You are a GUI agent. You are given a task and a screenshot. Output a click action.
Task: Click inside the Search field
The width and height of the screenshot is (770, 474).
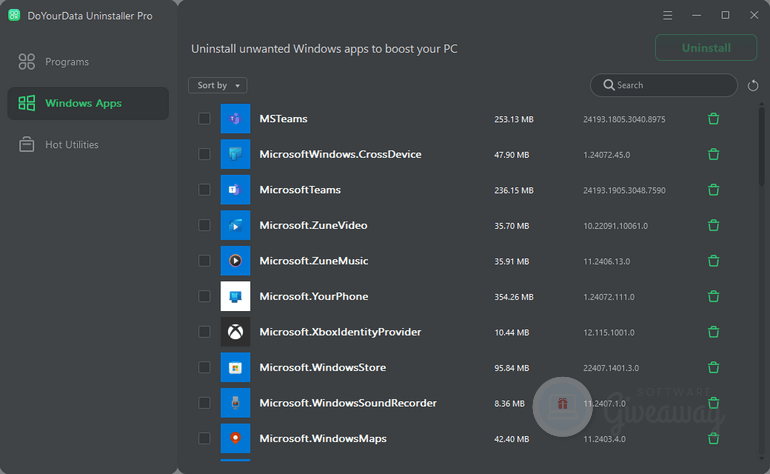pos(664,85)
